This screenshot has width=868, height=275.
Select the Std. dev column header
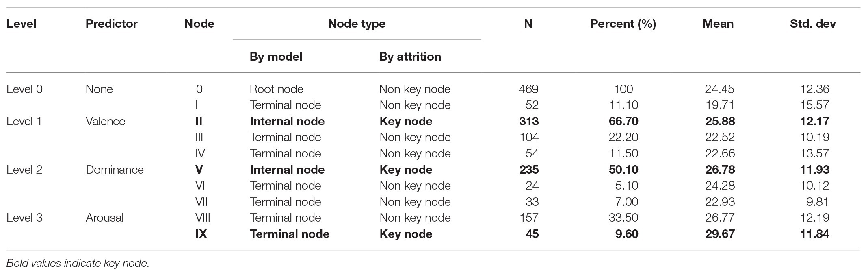point(812,24)
